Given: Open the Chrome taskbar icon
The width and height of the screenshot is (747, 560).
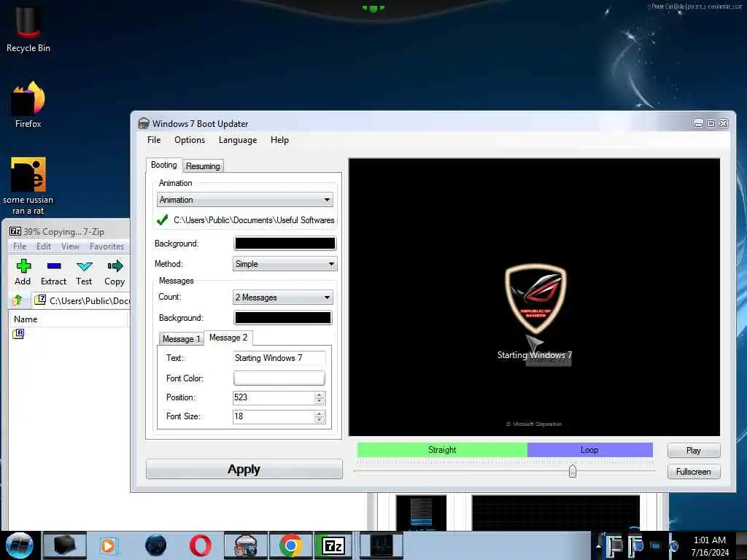Looking at the screenshot, I should (x=290, y=545).
